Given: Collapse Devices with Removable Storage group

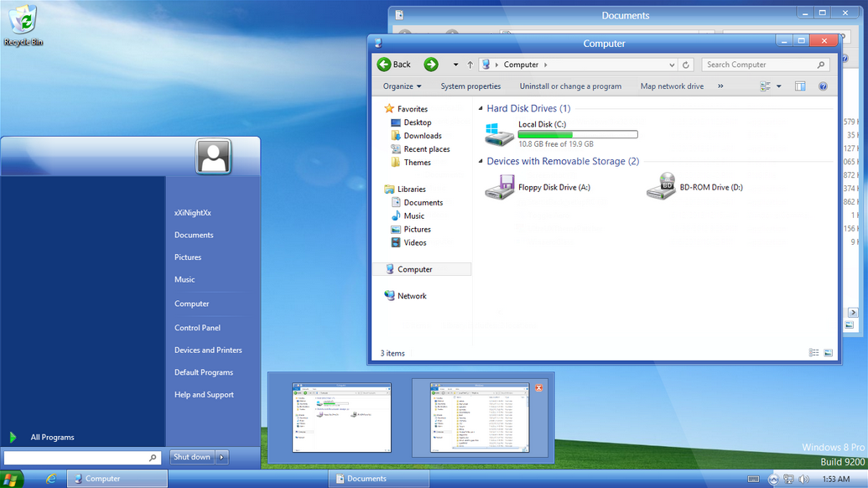Looking at the screenshot, I should pyautogui.click(x=481, y=161).
